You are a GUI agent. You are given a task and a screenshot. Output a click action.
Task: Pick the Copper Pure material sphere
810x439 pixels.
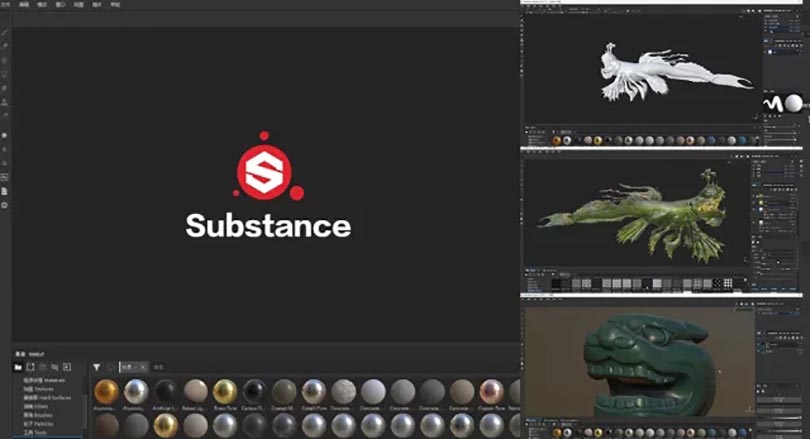pos(491,391)
